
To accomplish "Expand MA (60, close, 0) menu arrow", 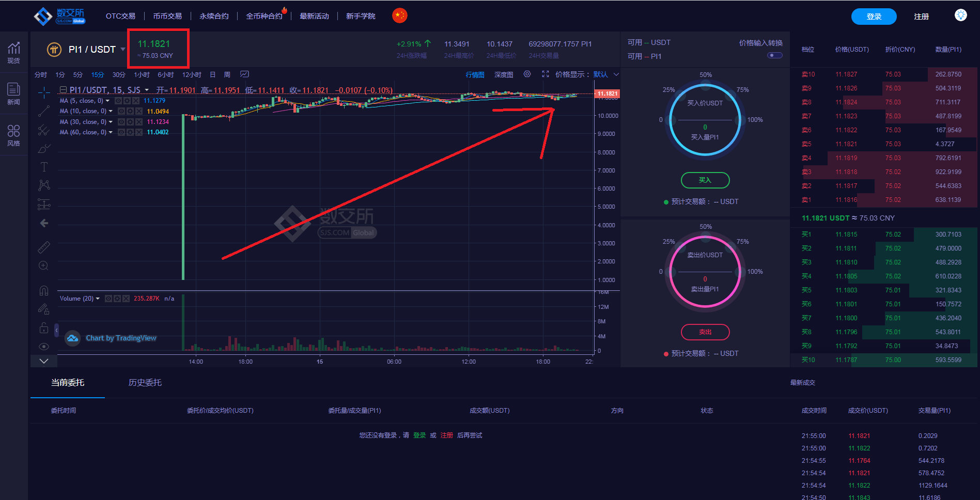I will coord(111,132).
